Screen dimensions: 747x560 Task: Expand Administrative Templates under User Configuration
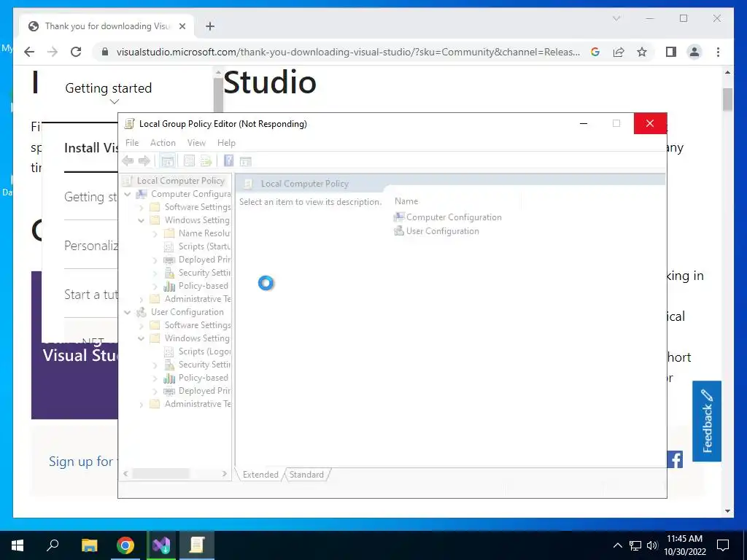pos(141,405)
